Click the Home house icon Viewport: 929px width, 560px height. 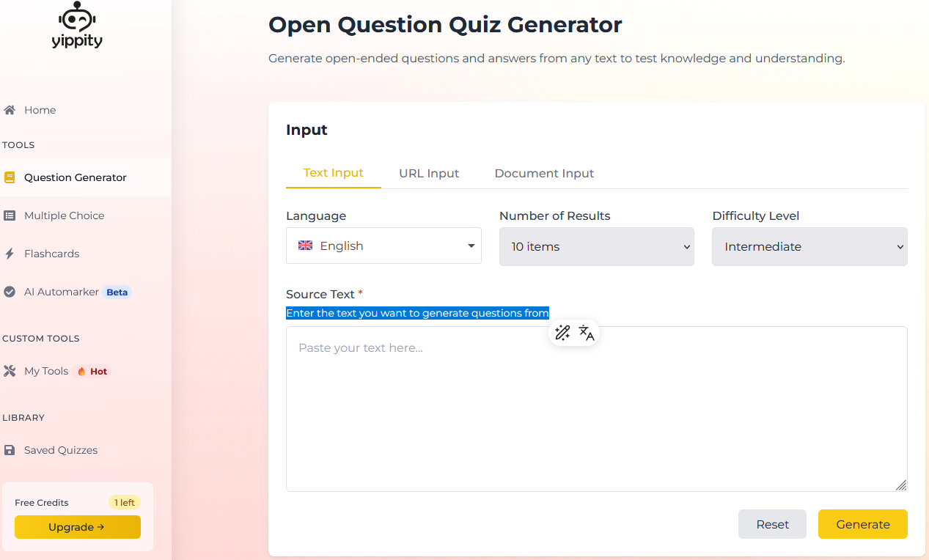click(x=10, y=110)
